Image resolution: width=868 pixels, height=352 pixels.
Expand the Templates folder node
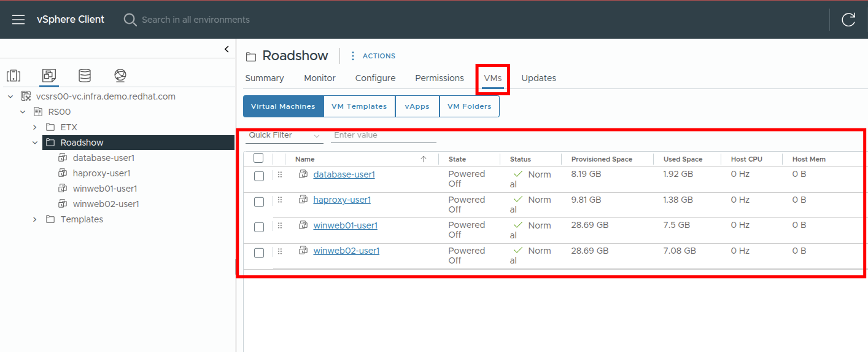(x=35, y=219)
